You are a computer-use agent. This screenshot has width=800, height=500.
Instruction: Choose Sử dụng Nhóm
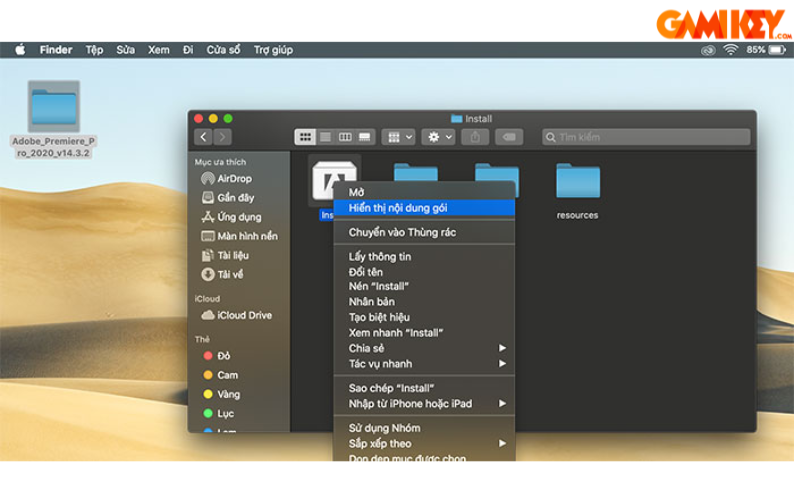tap(424, 428)
